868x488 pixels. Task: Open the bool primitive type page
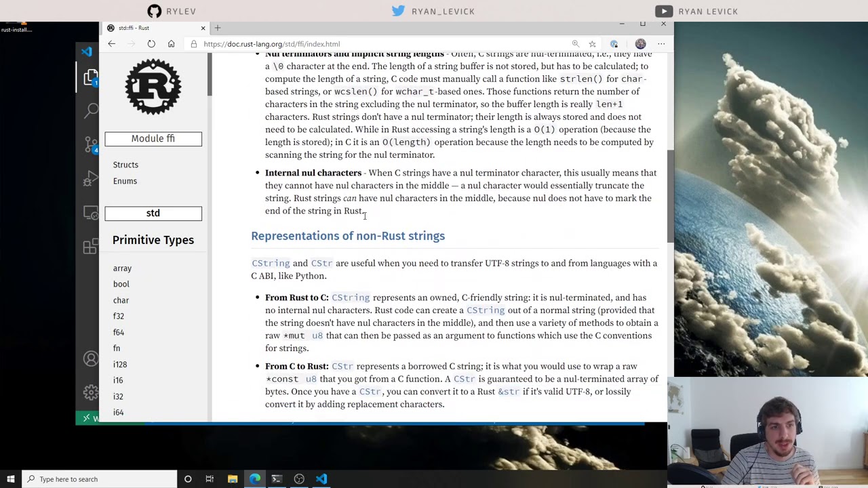(121, 284)
